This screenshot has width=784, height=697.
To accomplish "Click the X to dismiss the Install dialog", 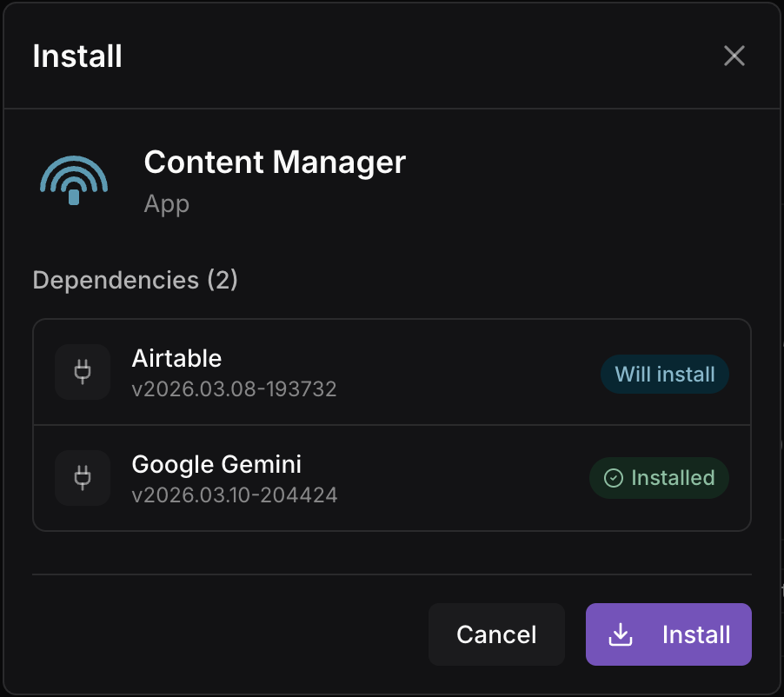I will tap(734, 56).
